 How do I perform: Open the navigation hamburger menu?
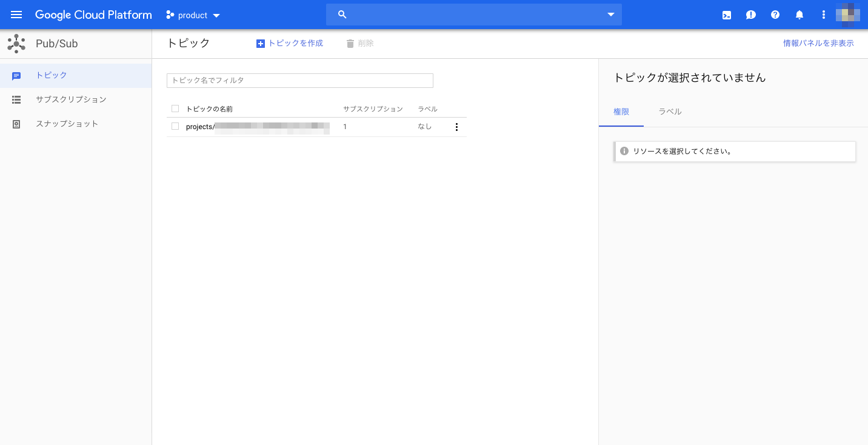coord(16,15)
